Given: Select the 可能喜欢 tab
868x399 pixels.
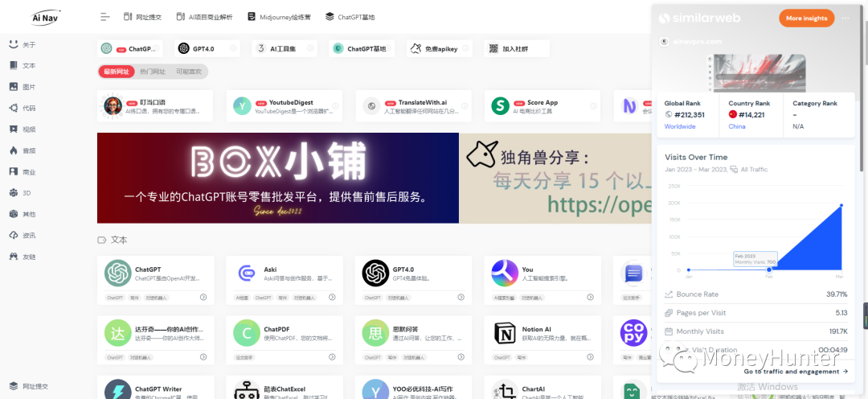Looking at the screenshot, I should click(x=190, y=72).
